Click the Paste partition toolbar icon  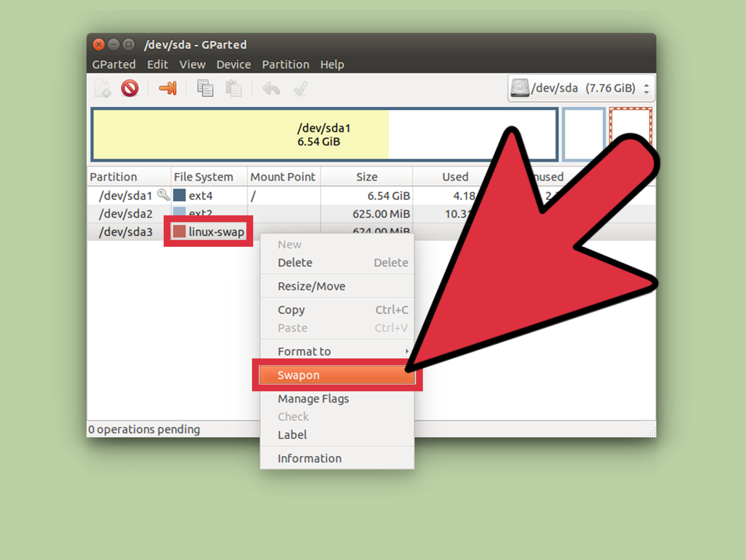(x=233, y=88)
